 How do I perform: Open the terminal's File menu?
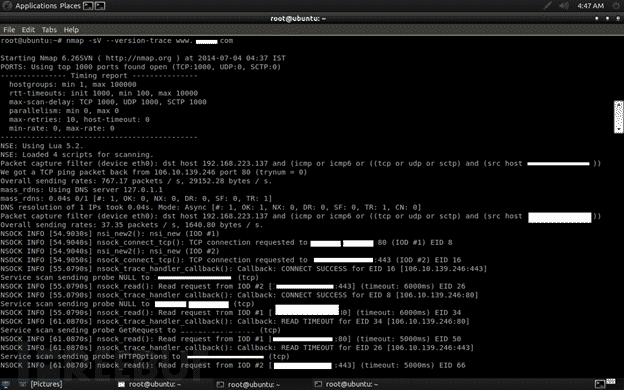(9, 30)
